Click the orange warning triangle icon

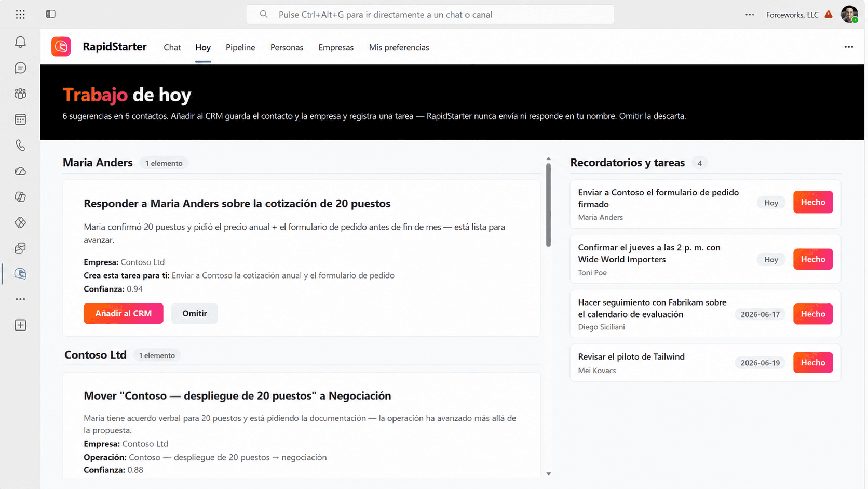point(829,15)
